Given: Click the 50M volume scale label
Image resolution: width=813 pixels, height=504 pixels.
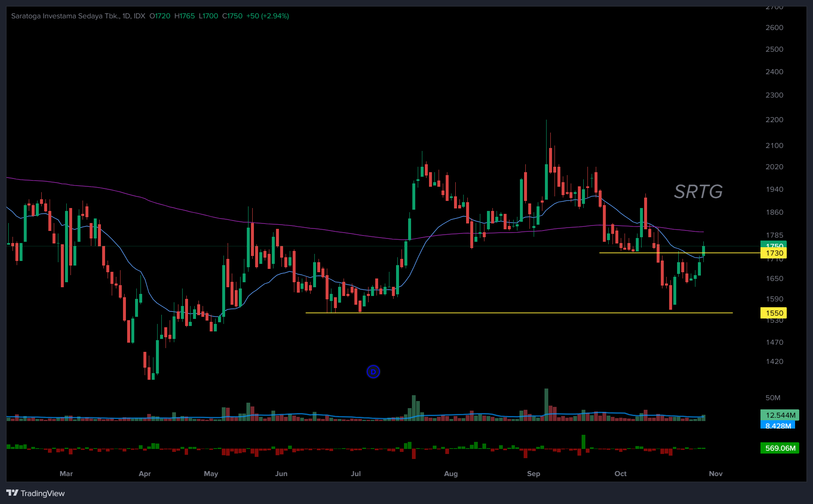Looking at the screenshot, I should (773, 398).
